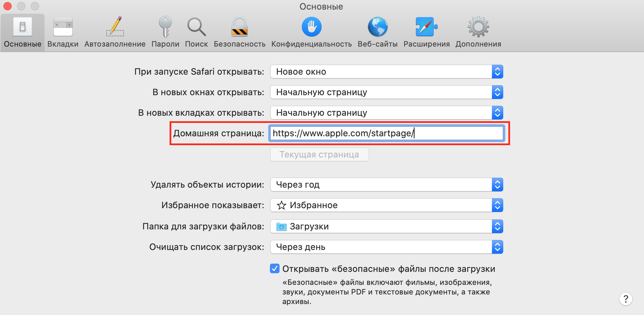Click the Домашняя страница URL field
This screenshot has height=315, width=644.
click(386, 133)
